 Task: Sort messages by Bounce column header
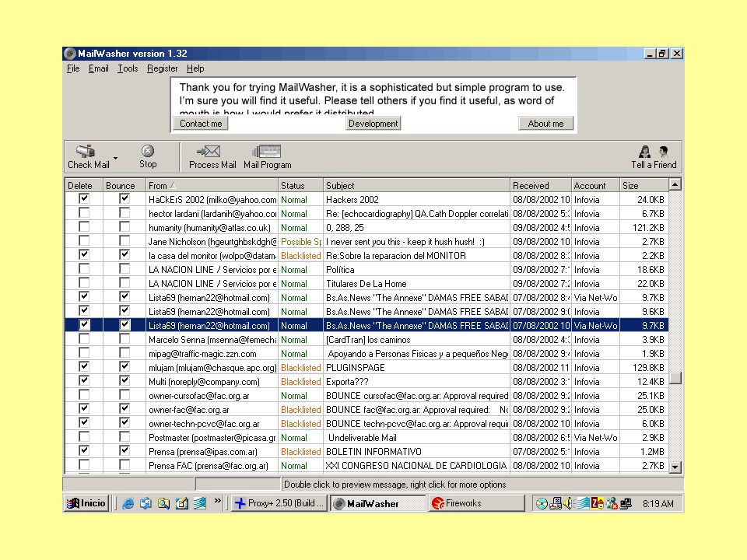coord(124,186)
